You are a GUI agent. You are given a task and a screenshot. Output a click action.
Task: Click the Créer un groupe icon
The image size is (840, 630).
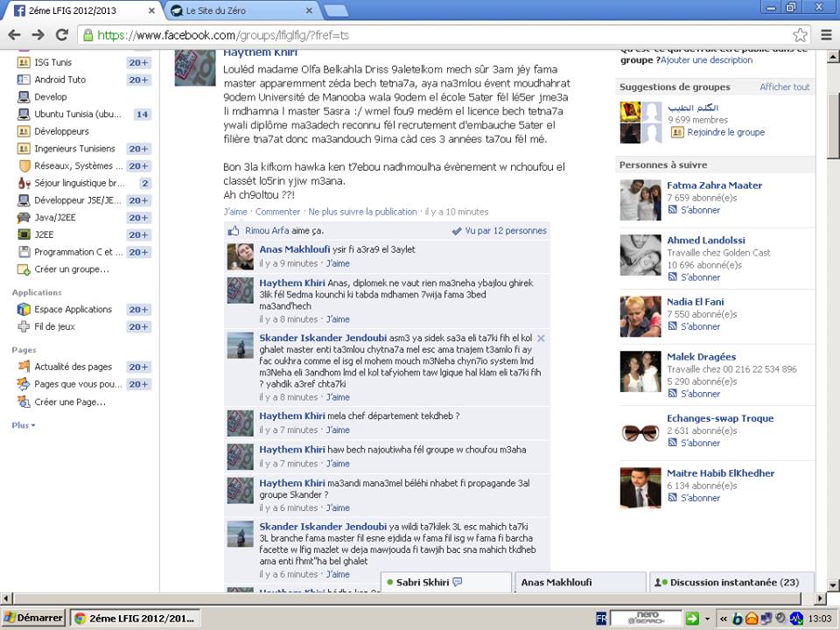[x=24, y=269]
